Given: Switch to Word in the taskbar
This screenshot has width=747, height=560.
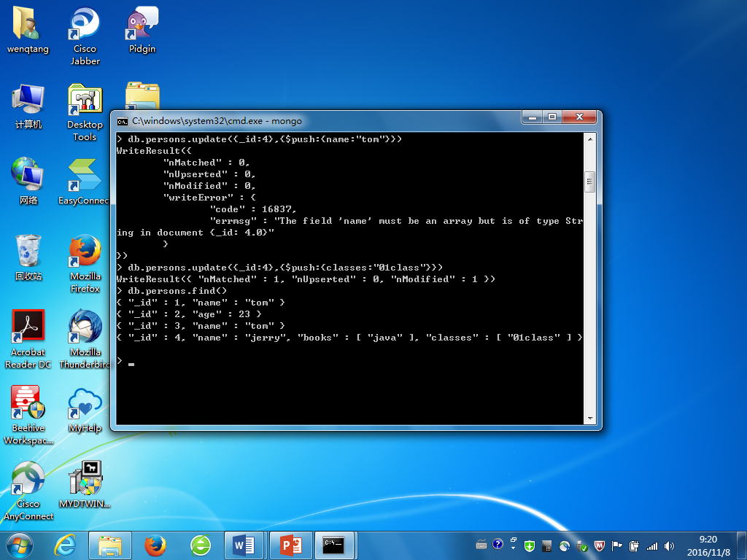Looking at the screenshot, I should tap(244, 545).
